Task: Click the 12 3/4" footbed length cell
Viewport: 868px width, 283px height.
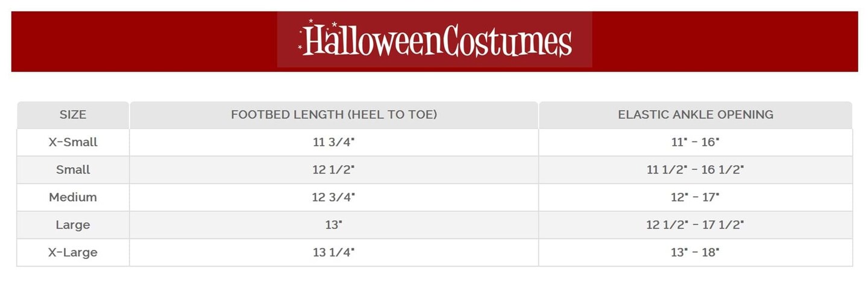Action: pyautogui.click(x=333, y=197)
